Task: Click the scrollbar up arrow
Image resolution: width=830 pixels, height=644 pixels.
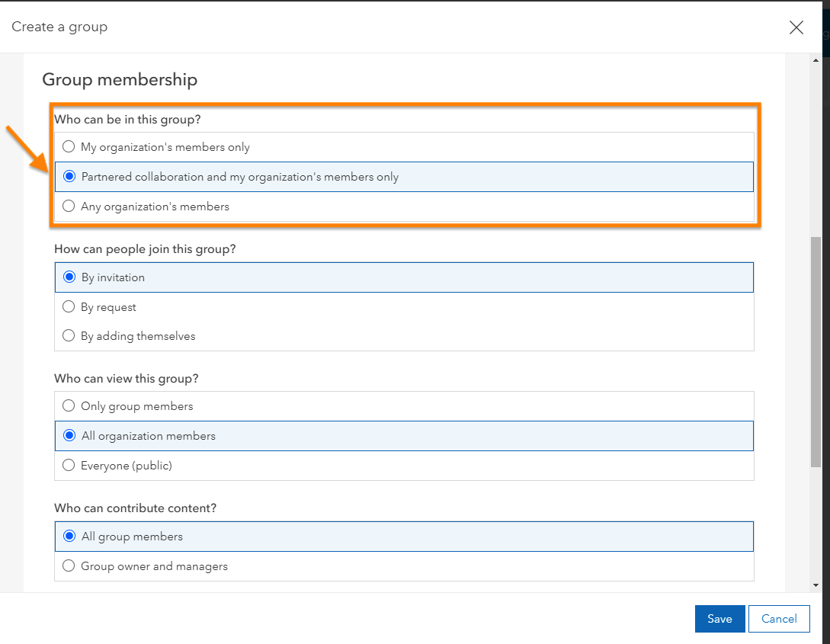Action: point(816,61)
